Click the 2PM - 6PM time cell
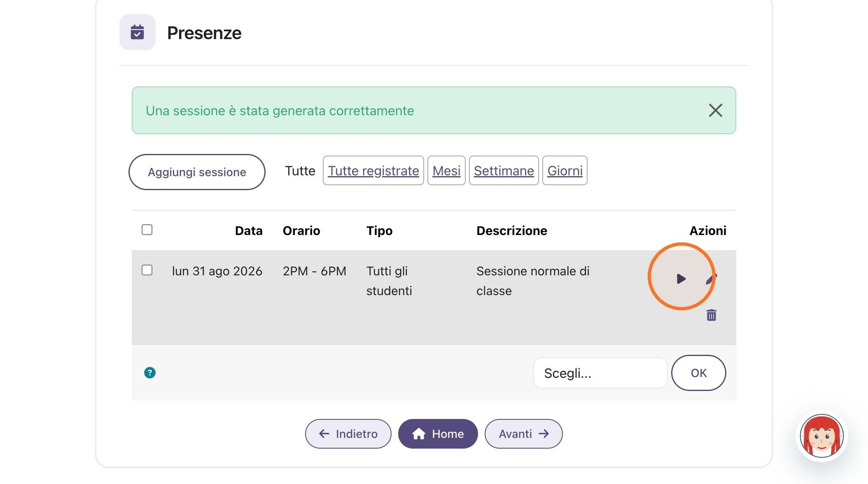Image resolution: width=868 pixels, height=484 pixels. point(315,271)
